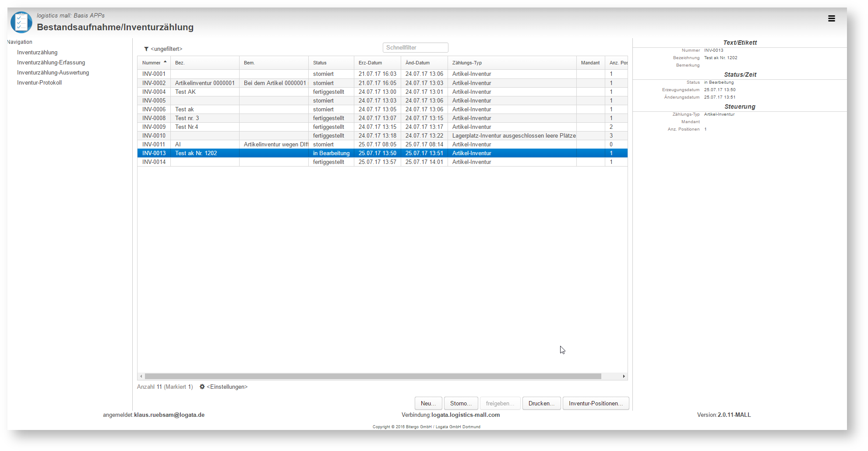868x451 pixels.
Task: Open Inventurzählung navigation item
Action: [x=37, y=52]
